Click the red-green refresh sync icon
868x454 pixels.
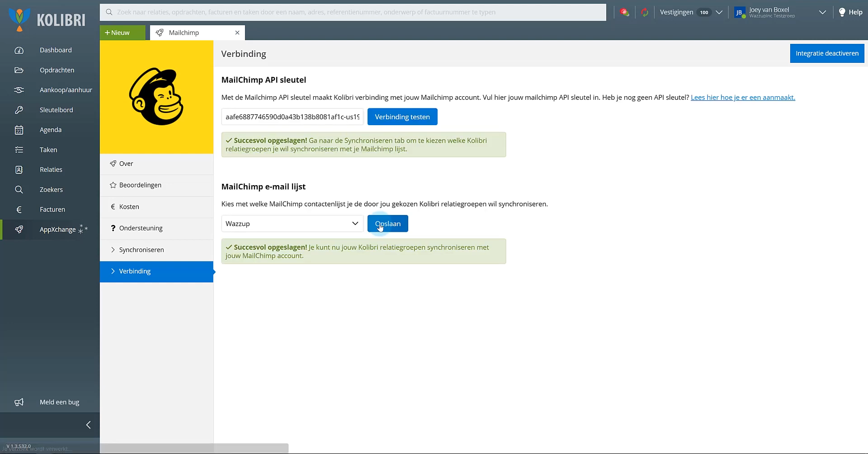pos(645,12)
